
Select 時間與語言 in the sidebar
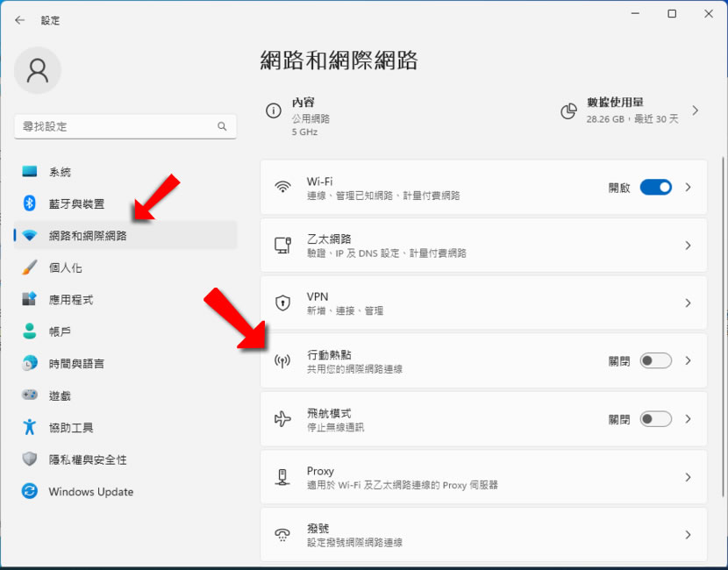pyautogui.click(x=125, y=363)
